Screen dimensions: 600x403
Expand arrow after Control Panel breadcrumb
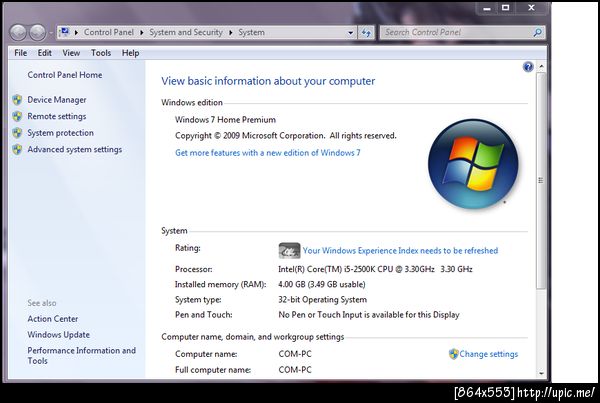coord(142,33)
